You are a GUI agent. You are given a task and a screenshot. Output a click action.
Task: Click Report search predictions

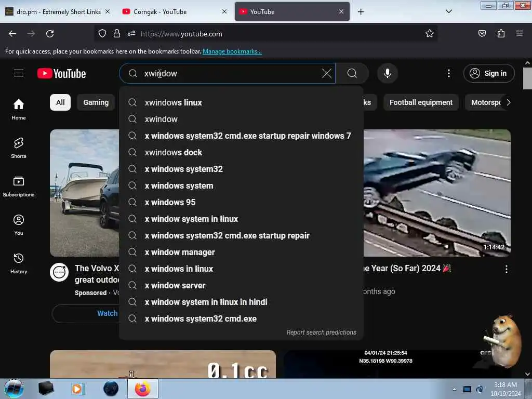(321, 332)
